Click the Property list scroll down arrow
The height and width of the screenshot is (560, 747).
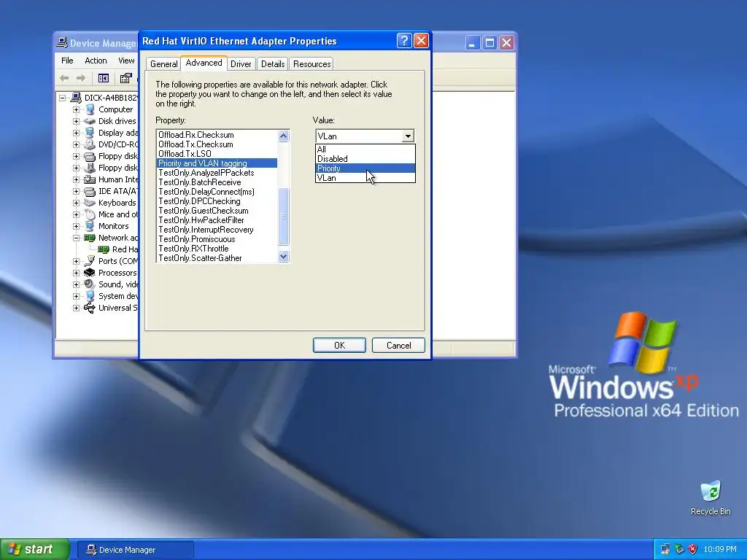coord(284,257)
